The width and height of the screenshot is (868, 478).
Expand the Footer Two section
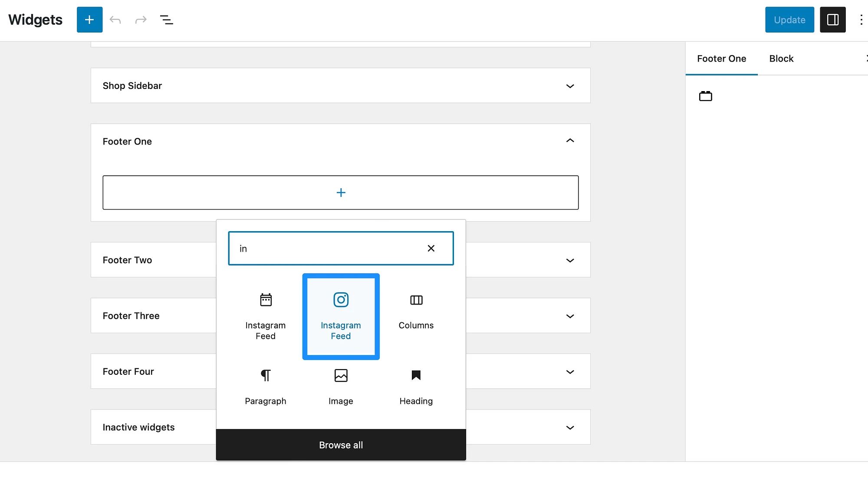click(569, 259)
